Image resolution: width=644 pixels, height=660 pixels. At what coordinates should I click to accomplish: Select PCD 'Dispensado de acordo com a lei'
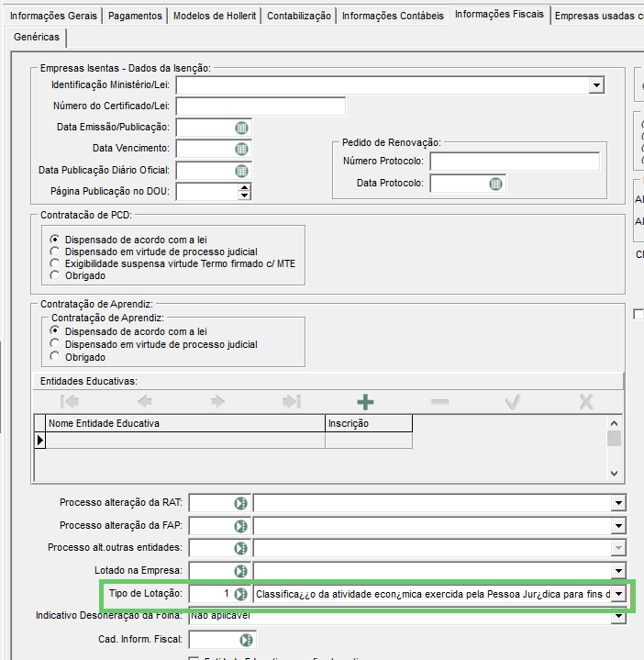coord(55,240)
